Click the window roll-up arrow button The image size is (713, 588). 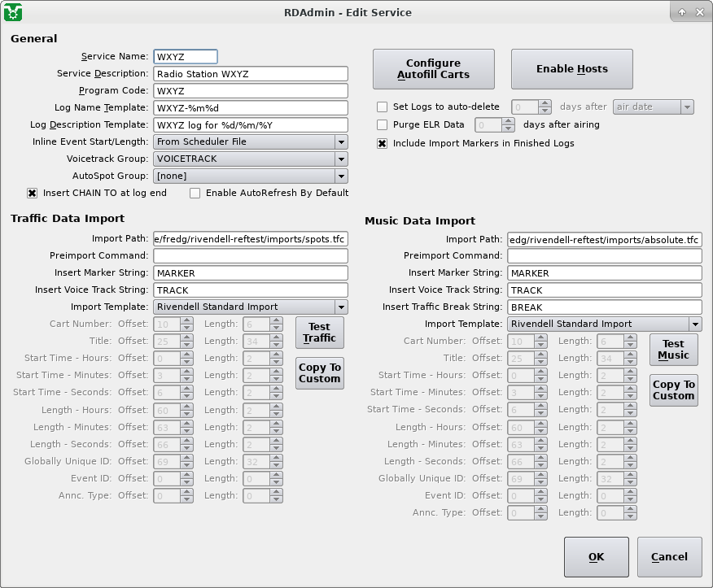pos(682,12)
